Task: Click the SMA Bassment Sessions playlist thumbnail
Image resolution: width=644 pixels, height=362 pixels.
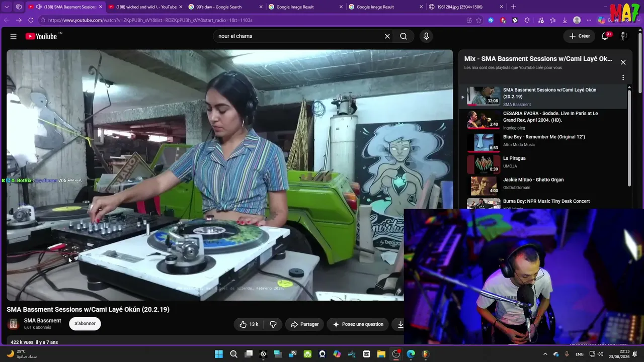Action: pyautogui.click(x=484, y=96)
